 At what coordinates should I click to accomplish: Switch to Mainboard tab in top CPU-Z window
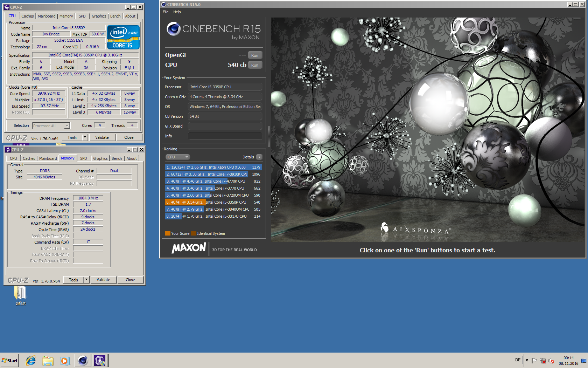click(x=47, y=16)
